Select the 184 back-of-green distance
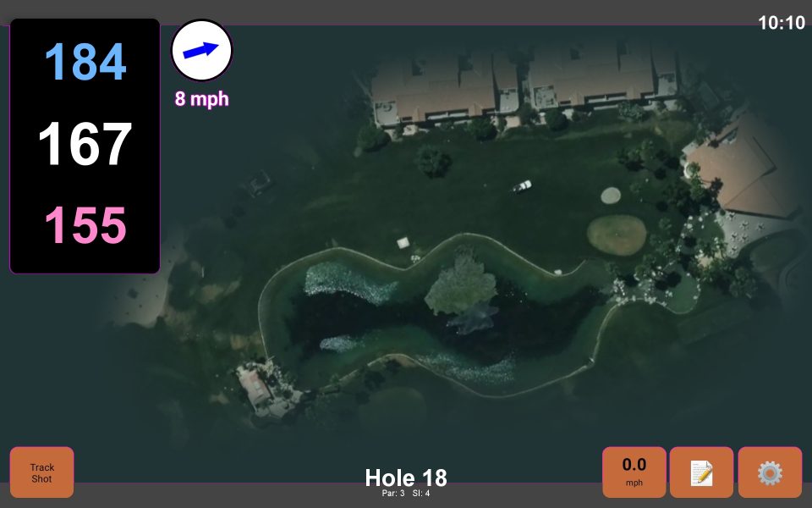The height and width of the screenshot is (508, 812). click(85, 62)
